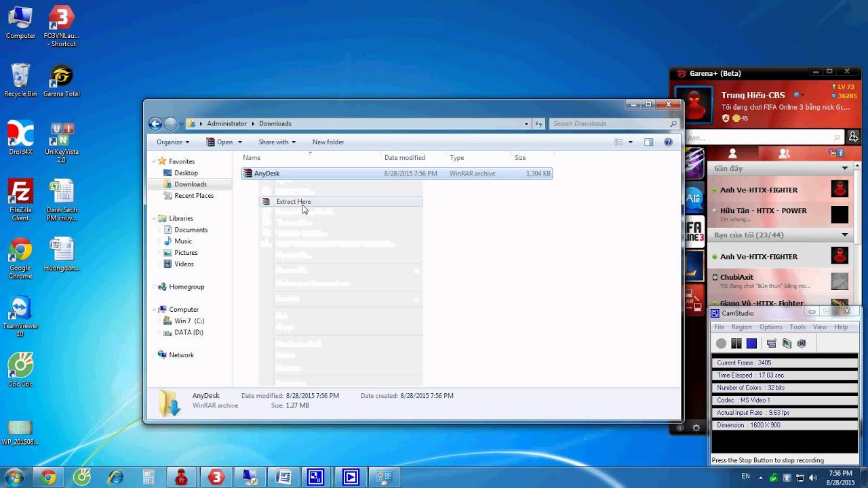Click the Open button with WinRAR icon
Screen dimensions: 868x488
[219, 142]
